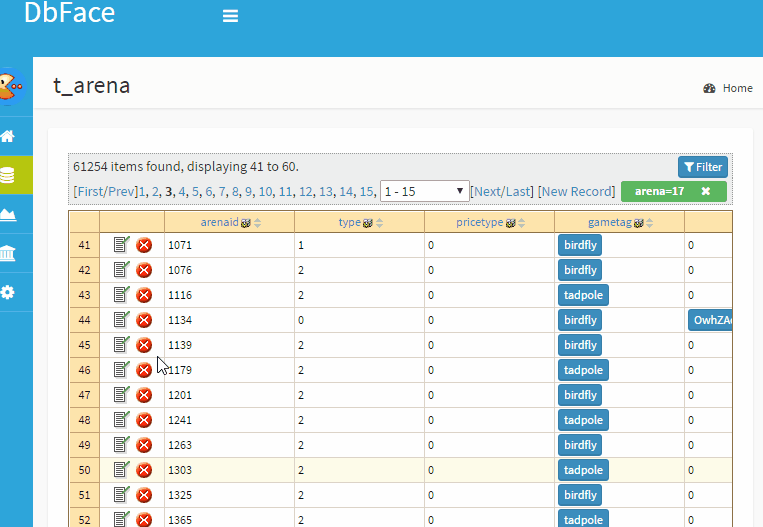Delete record with arenaid 1076
This screenshot has height=527, width=763.
pos(144,270)
